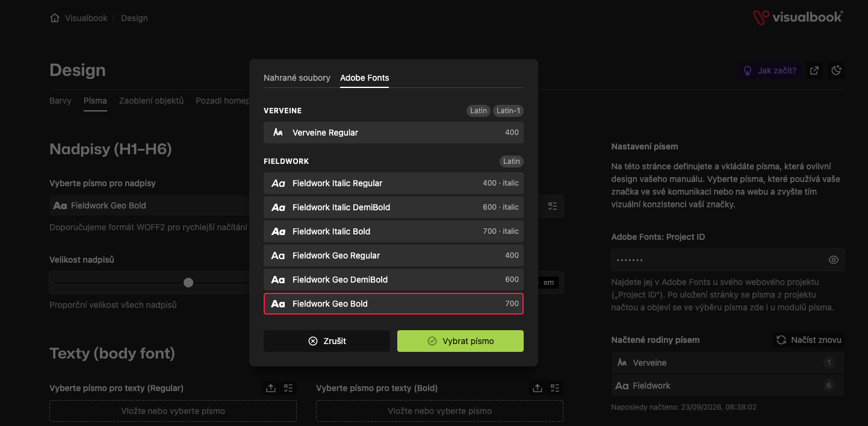868x426 pixels.
Task: Click upload icon for Regular body font
Action: (x=271, y=388)
